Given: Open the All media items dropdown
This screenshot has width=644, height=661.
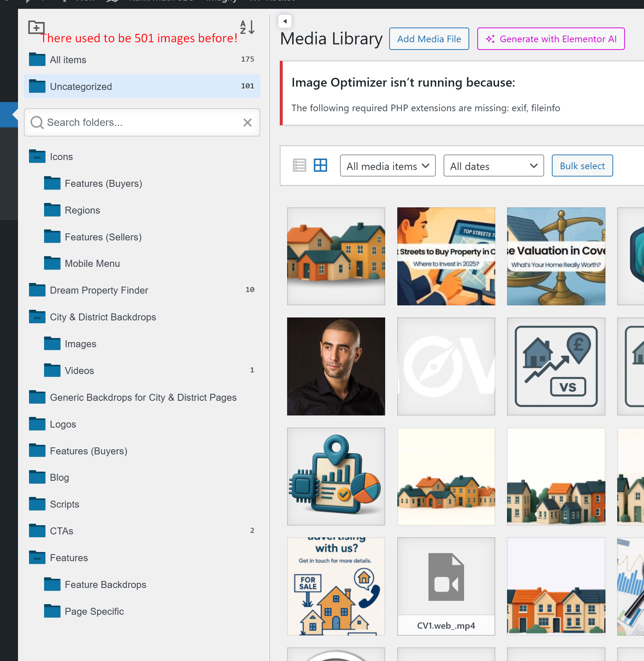Looking at the screenshot, I should (388, 166).
